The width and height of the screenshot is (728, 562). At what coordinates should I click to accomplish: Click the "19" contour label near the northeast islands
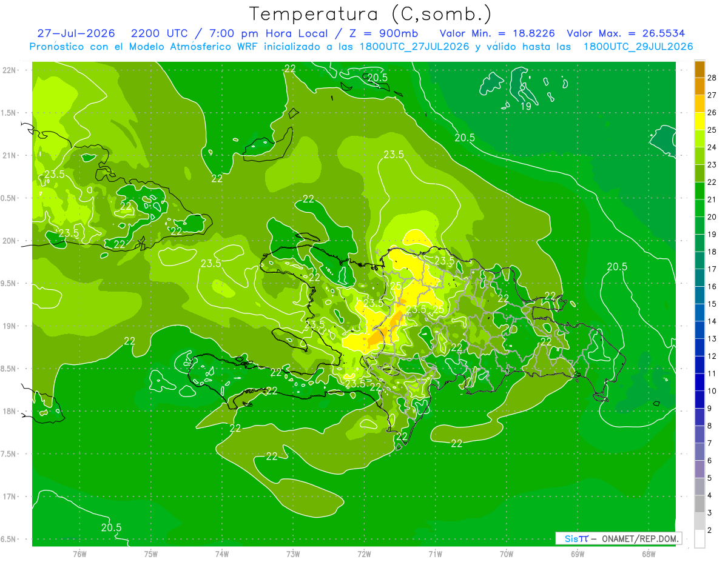pyautogui.click(x=526, y=106)
